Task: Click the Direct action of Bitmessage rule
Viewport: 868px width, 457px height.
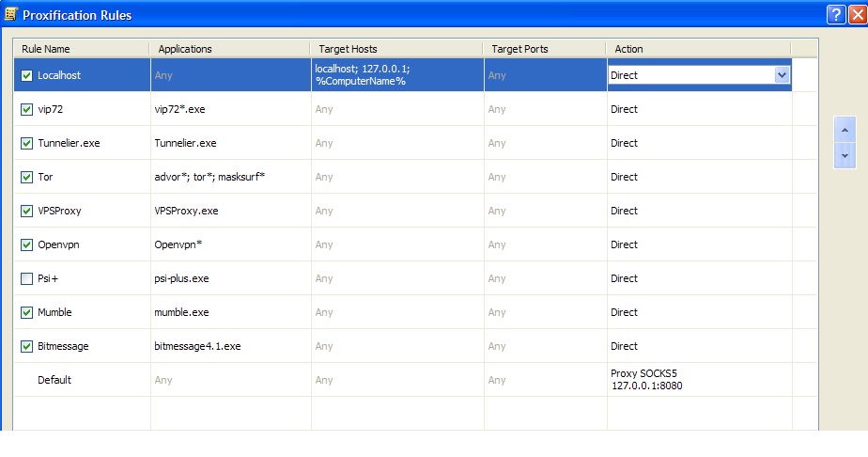Action: tap(624, 346)
